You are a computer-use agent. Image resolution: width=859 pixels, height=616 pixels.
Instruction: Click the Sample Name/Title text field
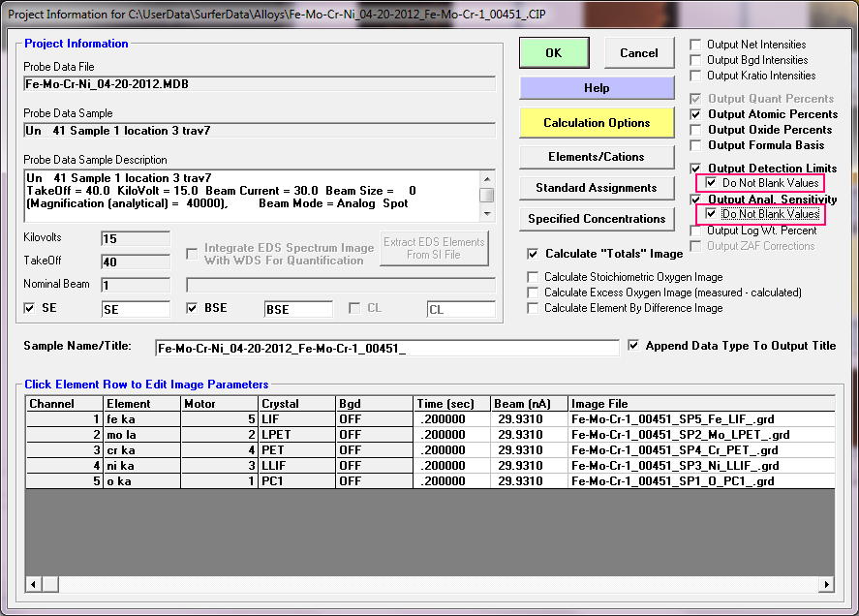(x=386, y=348)
